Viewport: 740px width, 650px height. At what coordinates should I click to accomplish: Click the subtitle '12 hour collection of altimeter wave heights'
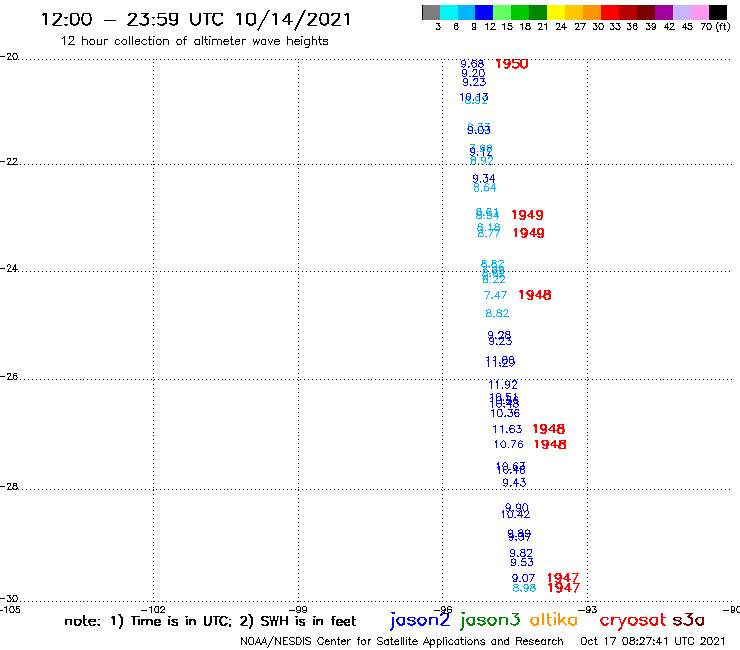[x=194, y=41]
